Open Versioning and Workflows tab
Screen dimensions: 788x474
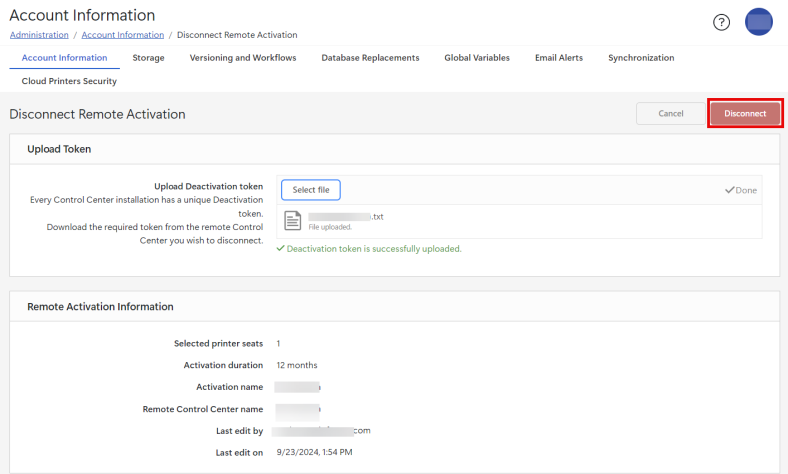tap(243, 58)
